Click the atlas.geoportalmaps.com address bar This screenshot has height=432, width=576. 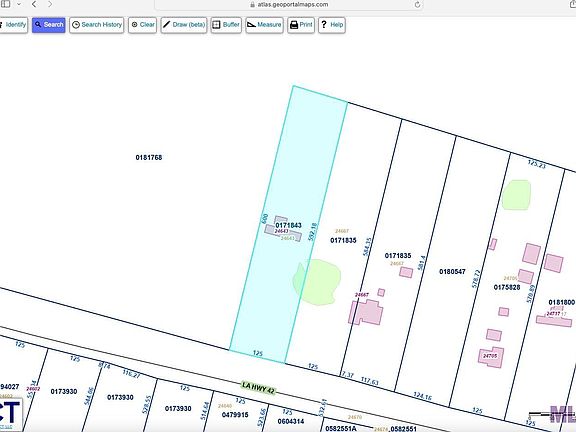click(289, 5)
